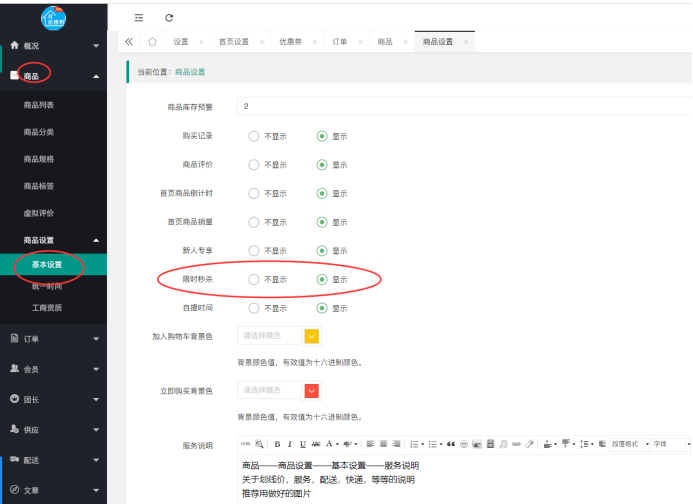This screenshot has height=504, width=693.
Task: Click the blockquote icon in the editor toolbar
Action: (x=451, y=443)
